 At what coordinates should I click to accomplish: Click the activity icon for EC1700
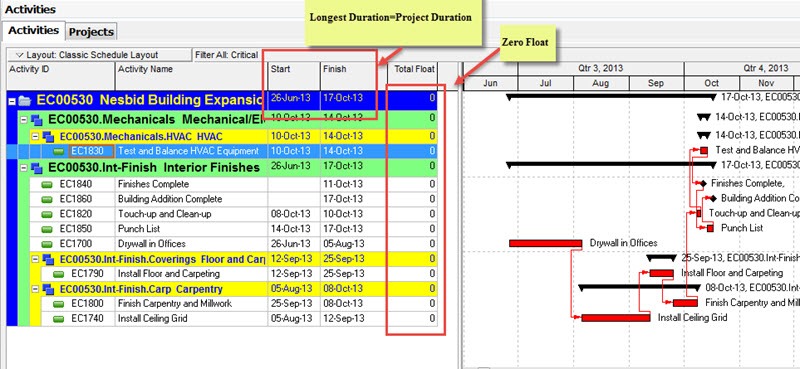(x=47, y=244)
